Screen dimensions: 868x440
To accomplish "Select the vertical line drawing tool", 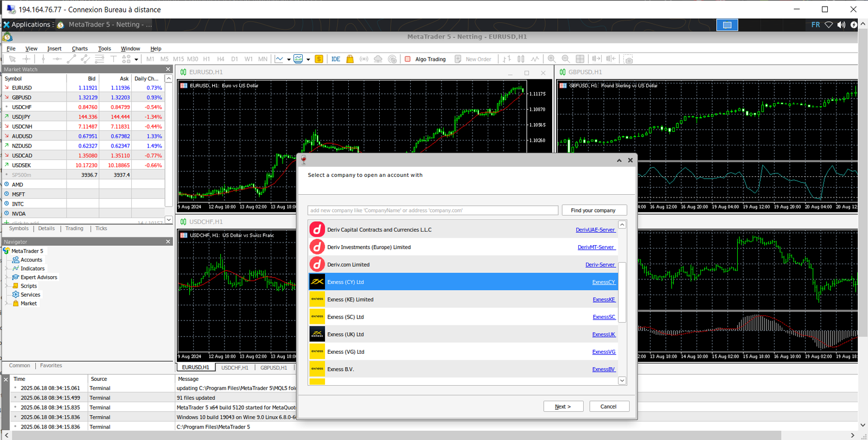I will [x=43, y=59].
